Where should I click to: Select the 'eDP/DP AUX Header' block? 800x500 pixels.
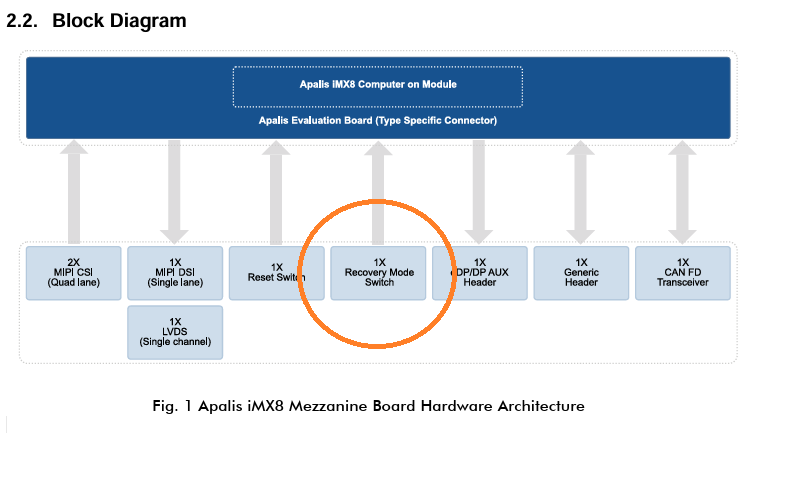(480, 273)
